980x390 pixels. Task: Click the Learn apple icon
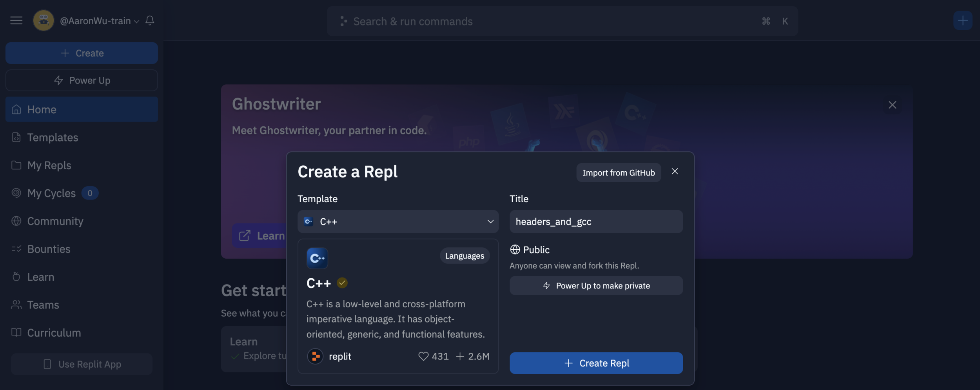click(16, 277)
